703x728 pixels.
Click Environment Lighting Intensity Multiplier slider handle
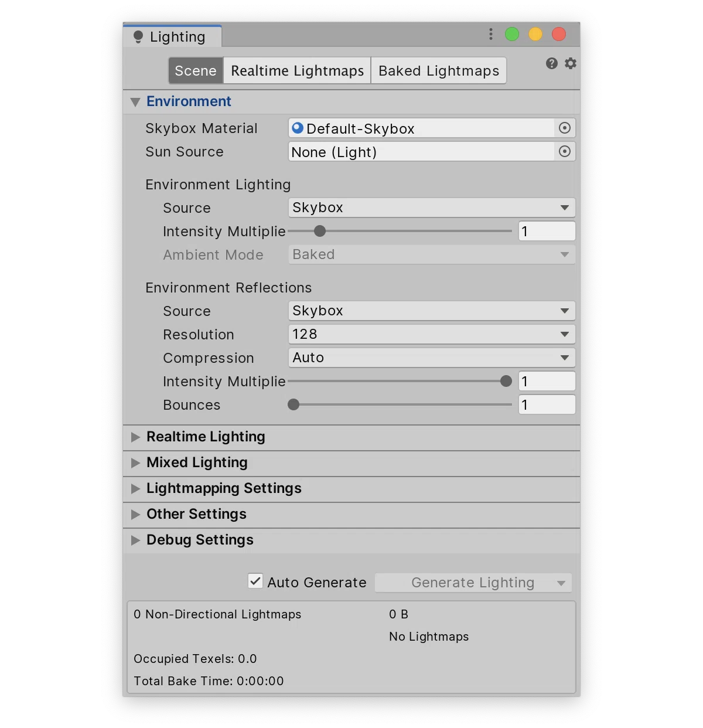pos(319,231)
